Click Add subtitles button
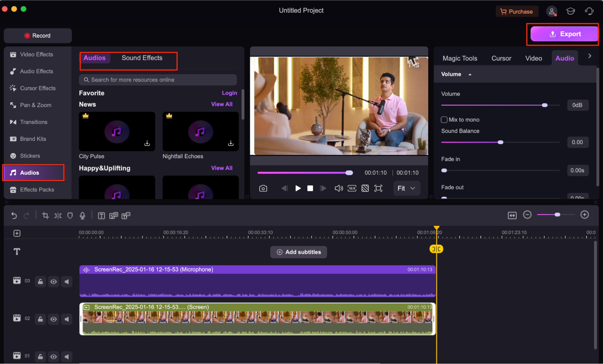 coord(299,252)
